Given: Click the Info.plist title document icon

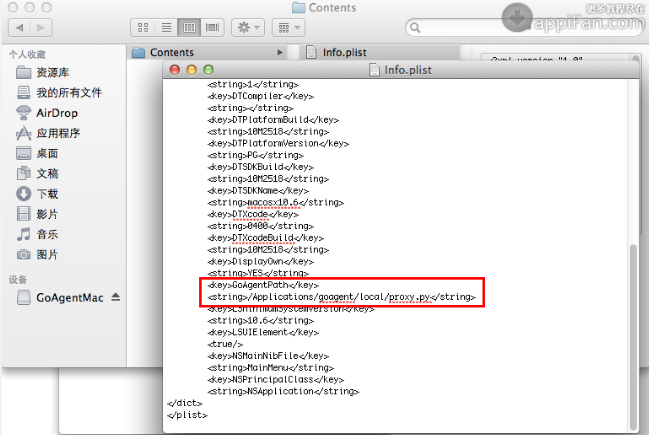Looking at the screenshot, I should tap(374, 70).
